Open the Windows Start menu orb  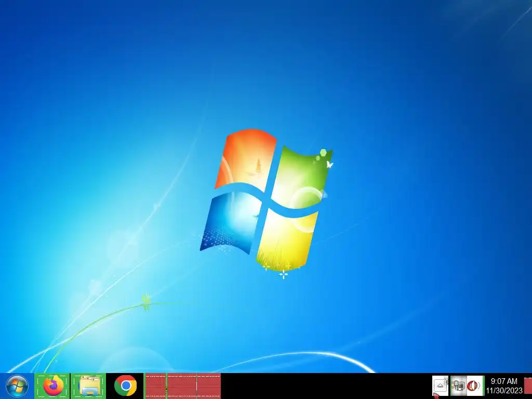pos(17,386)
